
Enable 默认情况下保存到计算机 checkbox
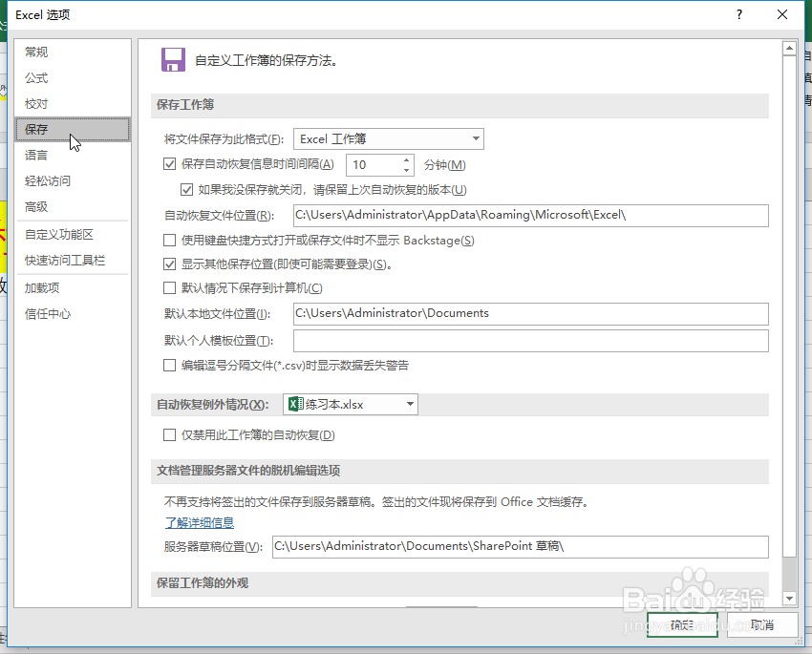coord(169,287)
